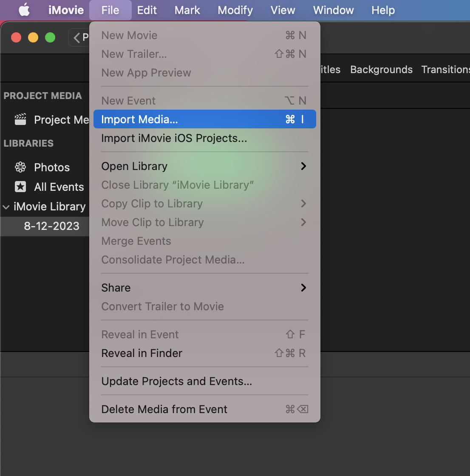The image size is (470, 476).
Task: Switch to the Backgrounds tab
Action: (x=381, y=69)
